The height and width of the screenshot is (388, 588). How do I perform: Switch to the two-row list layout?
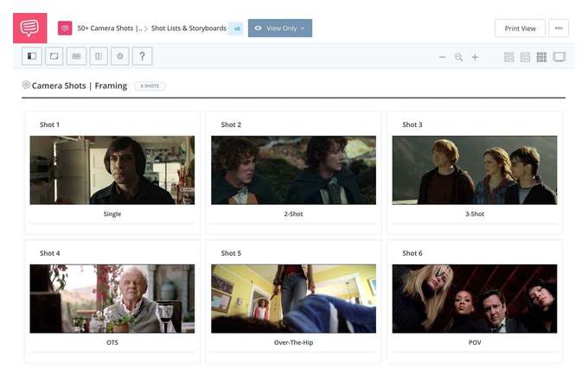coord(508,57)
